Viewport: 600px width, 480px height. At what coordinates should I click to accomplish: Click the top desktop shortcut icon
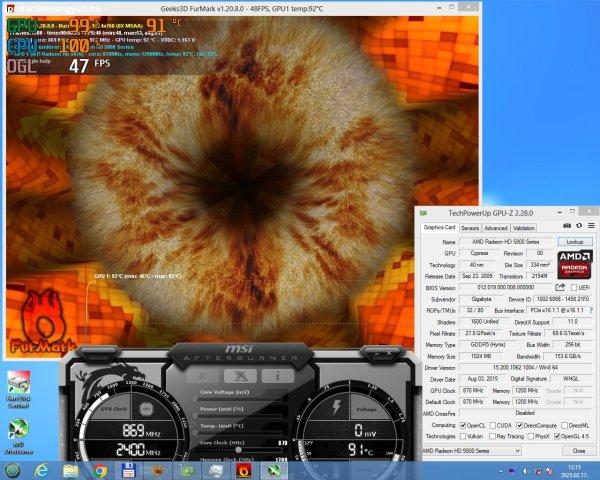(18, 389)
